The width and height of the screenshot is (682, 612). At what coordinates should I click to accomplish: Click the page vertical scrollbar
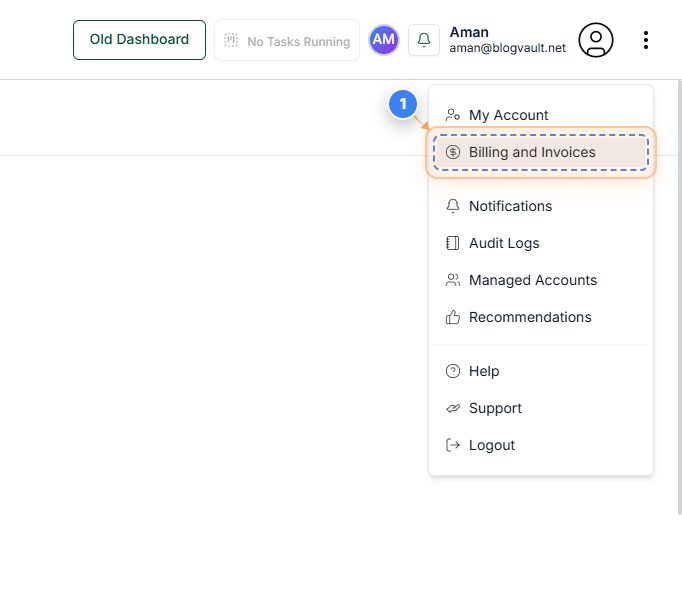point(680,297)
